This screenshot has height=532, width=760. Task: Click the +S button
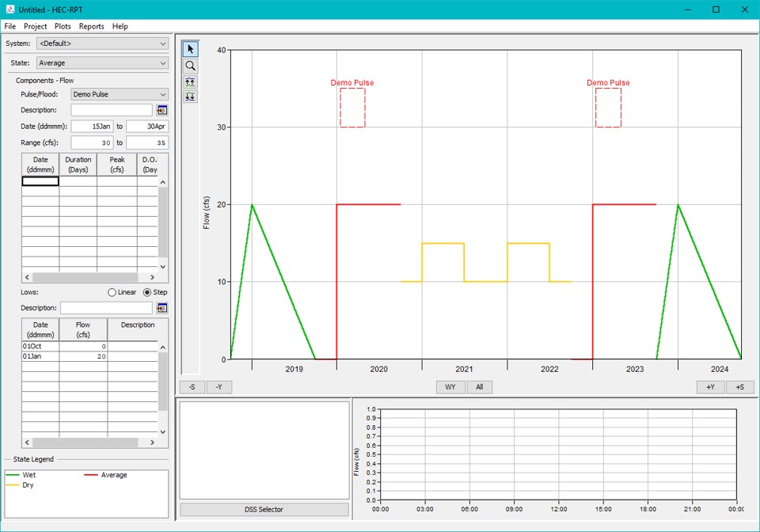(x=740, y=387)
